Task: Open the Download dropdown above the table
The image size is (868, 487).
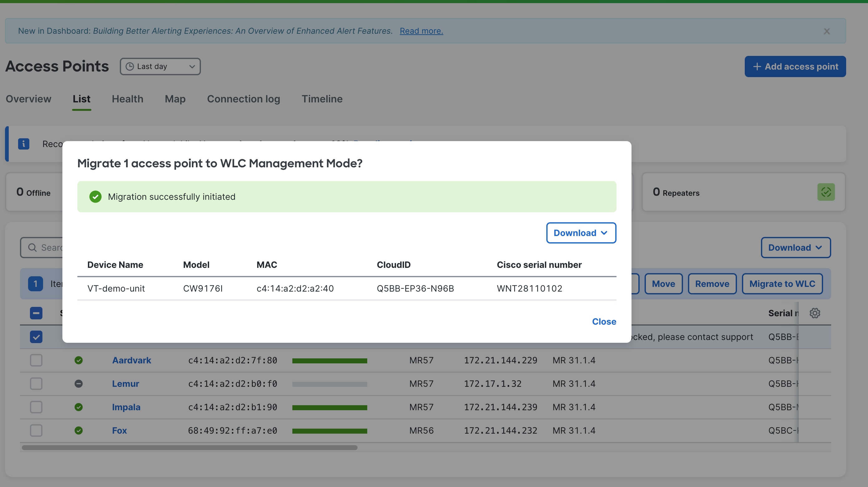Action: pyautogui.click(x=796, y=248)
